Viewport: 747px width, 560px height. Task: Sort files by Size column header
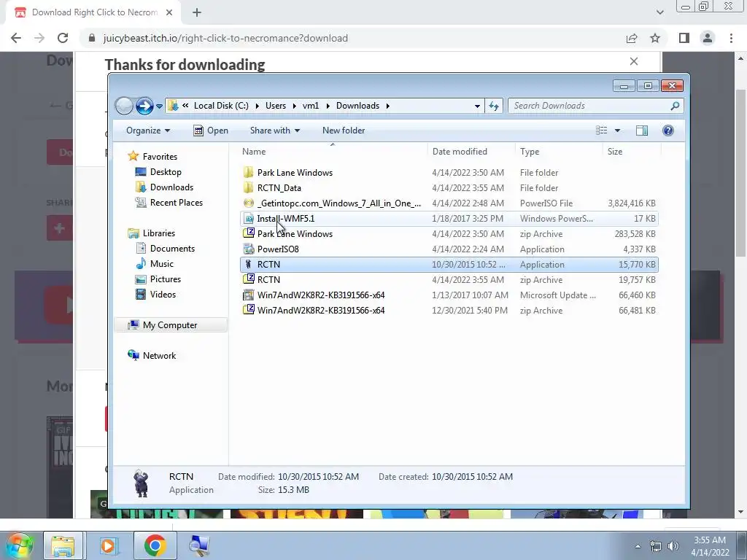coord(615,152)
